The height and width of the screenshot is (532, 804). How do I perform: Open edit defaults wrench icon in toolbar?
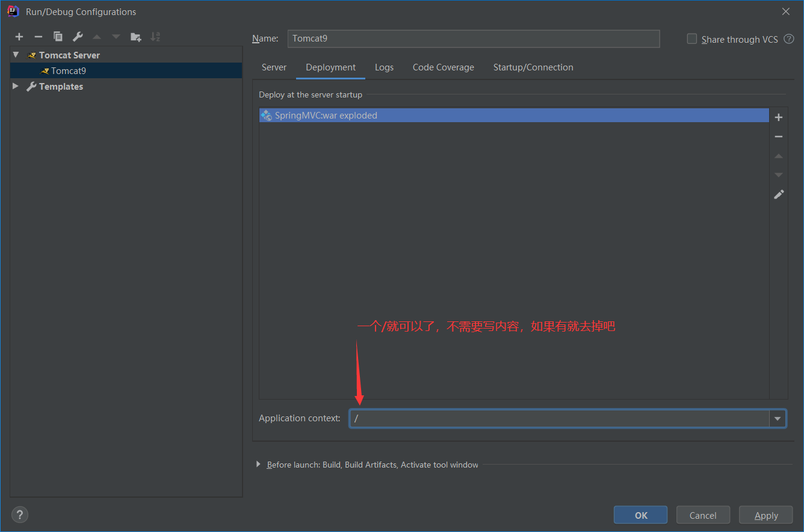(x=78, y=37)
